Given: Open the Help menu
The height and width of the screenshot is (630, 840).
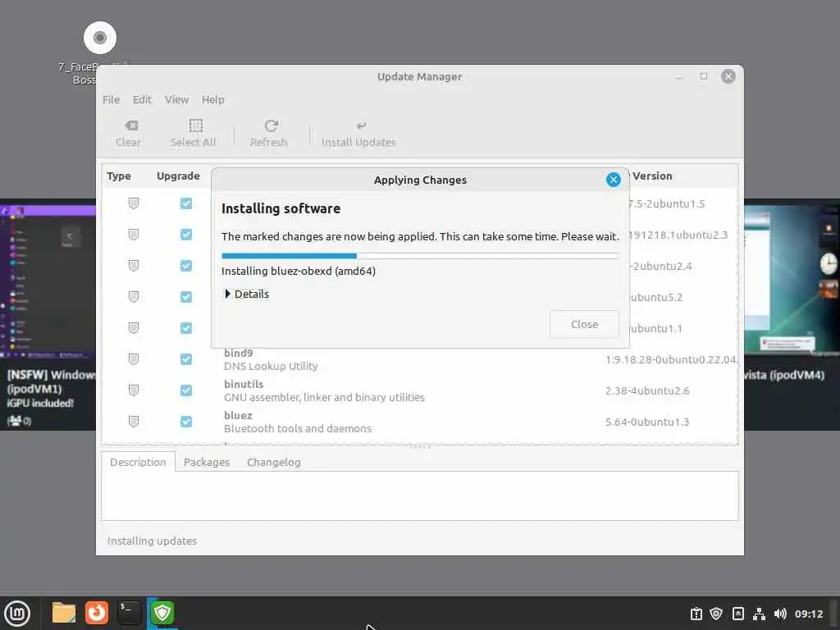Looking at the screenshot, I should click(x=212, y=99).
